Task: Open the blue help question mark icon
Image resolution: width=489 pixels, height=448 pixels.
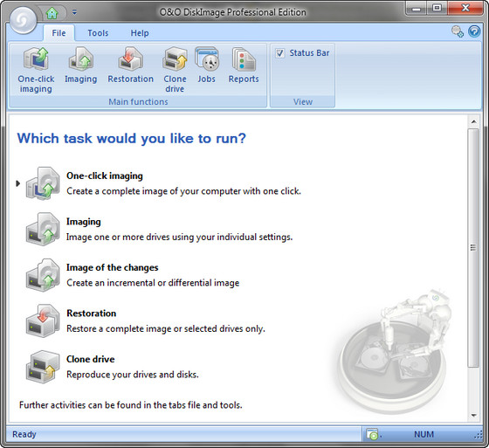Action: [474, 31]
